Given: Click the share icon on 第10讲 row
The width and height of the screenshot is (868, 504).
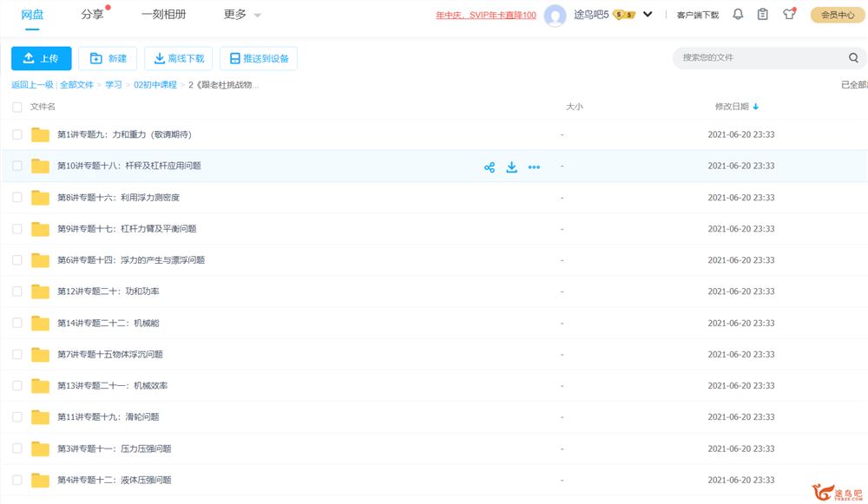Looking at the screenshot, I should click(x=490, y=167).
